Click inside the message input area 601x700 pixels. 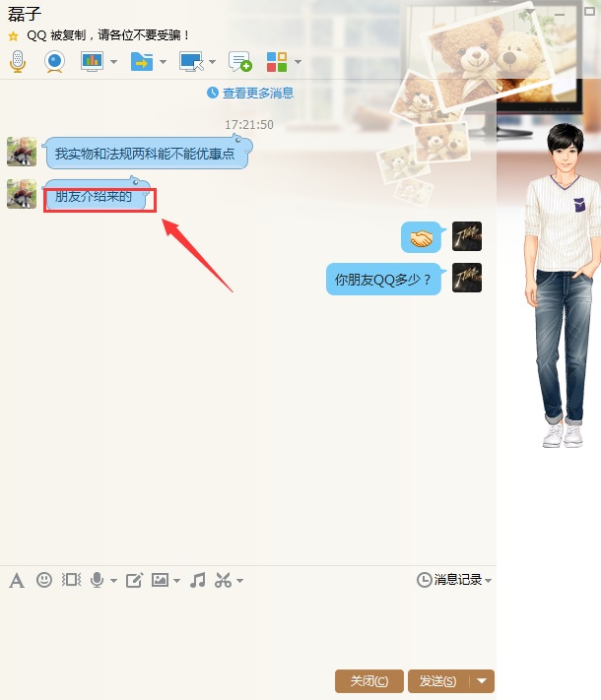click(248, 629)
